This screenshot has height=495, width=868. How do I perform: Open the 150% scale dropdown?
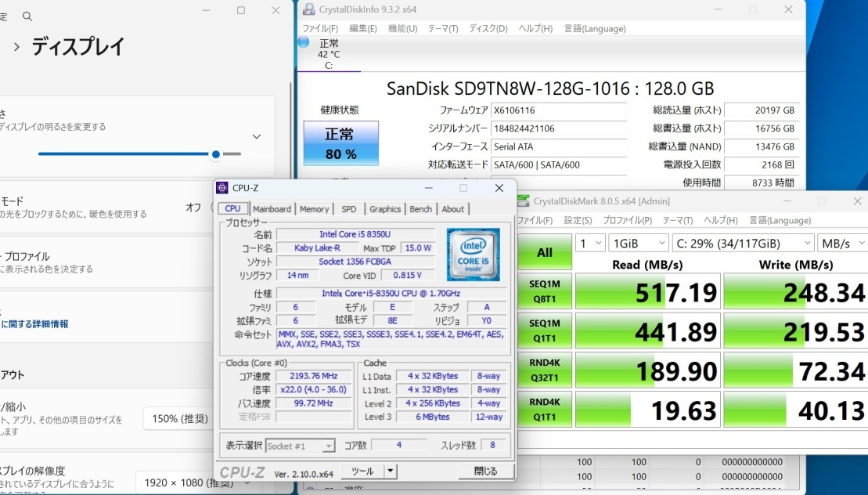pos(179,418)
